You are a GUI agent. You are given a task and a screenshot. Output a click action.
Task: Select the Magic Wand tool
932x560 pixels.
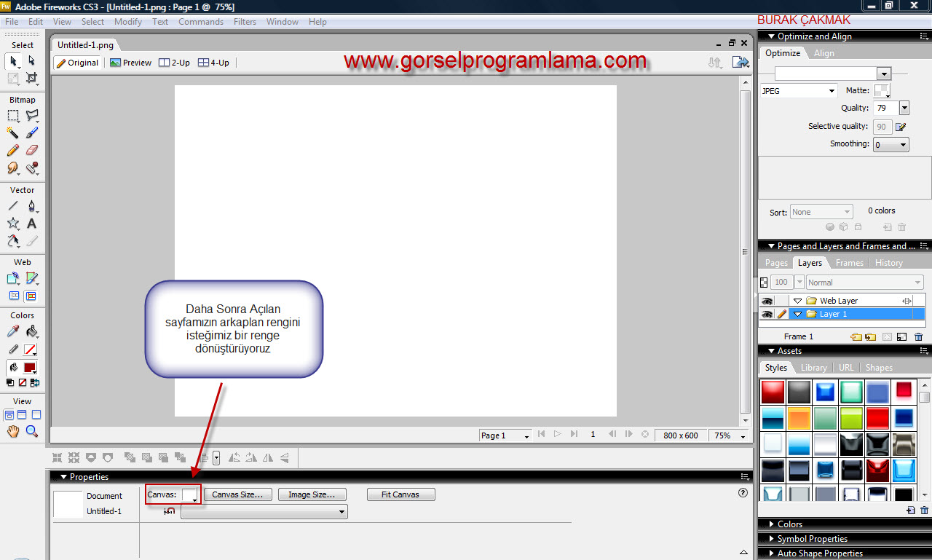coord(13,133)
